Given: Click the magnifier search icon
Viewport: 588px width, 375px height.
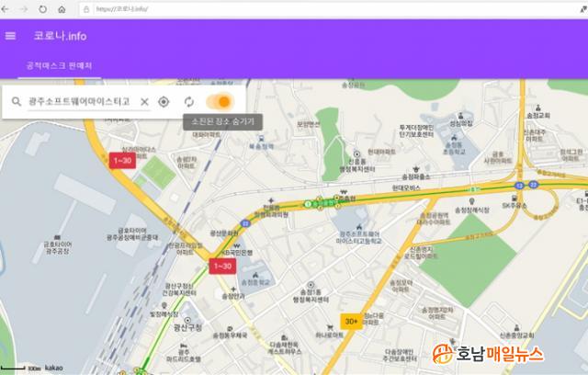Looking at the screenshot, I should [16, 101].
